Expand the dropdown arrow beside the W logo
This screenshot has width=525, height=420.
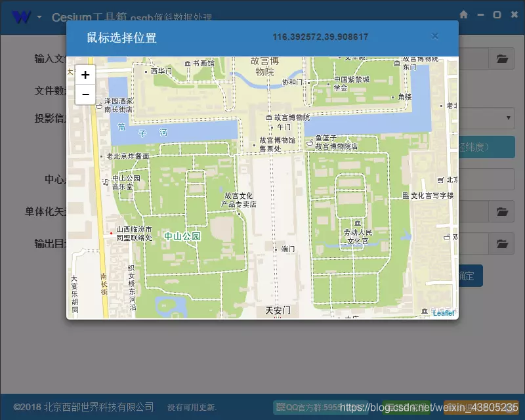(x=39, y=17)
